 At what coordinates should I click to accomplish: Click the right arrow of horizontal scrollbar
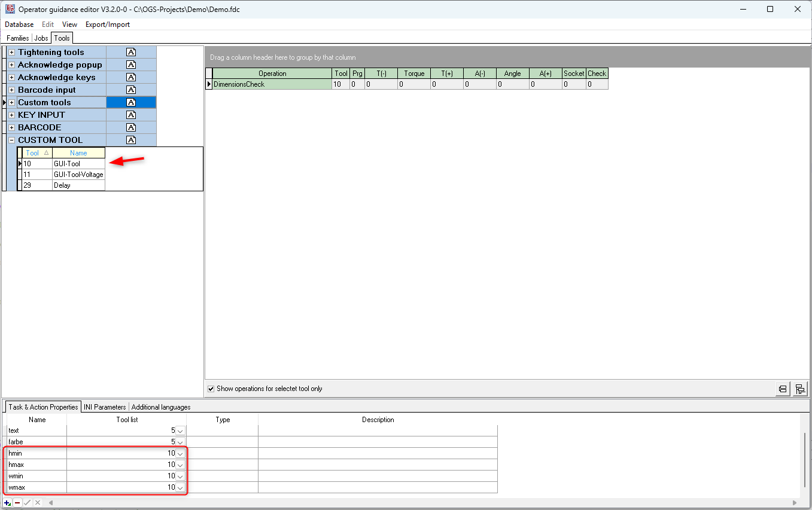click(796, 503)
